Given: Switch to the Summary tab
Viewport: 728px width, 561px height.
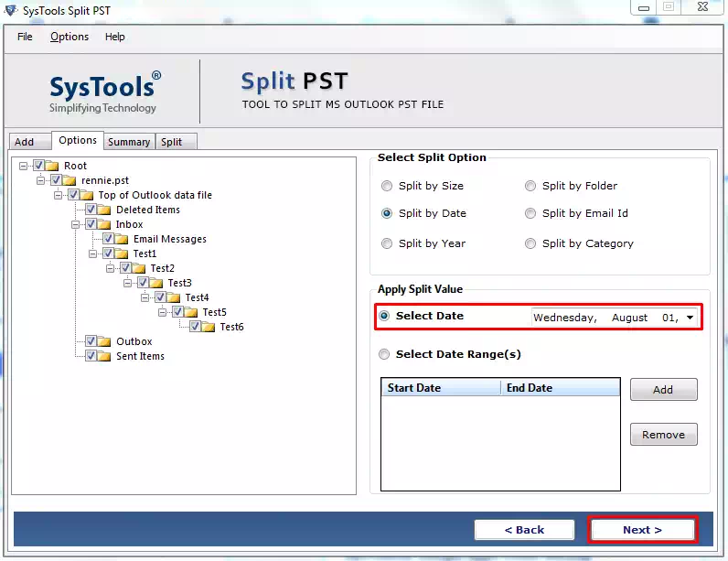Looking at the screenshot, I should (129, 142).
